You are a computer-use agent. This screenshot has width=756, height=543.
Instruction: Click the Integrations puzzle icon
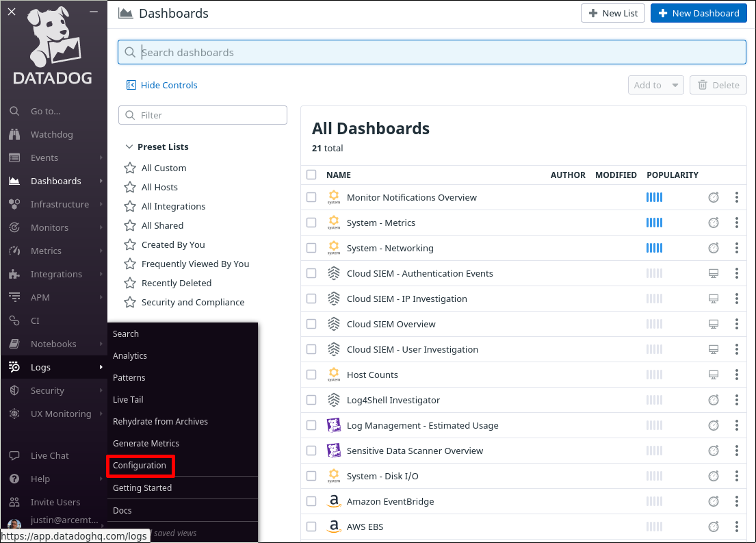pyautogui.click(x=14, y=274)
